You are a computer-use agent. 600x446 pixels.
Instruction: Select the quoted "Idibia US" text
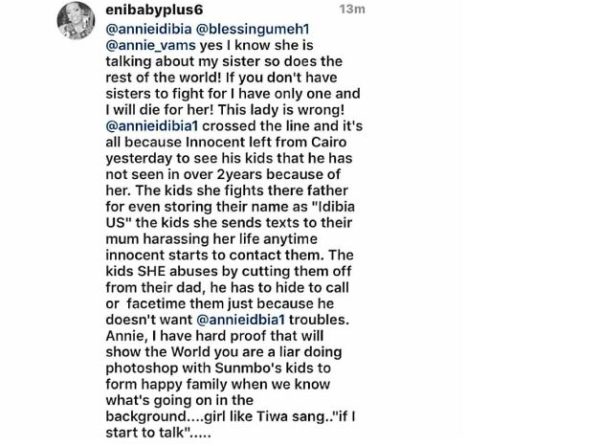point(230,215)
